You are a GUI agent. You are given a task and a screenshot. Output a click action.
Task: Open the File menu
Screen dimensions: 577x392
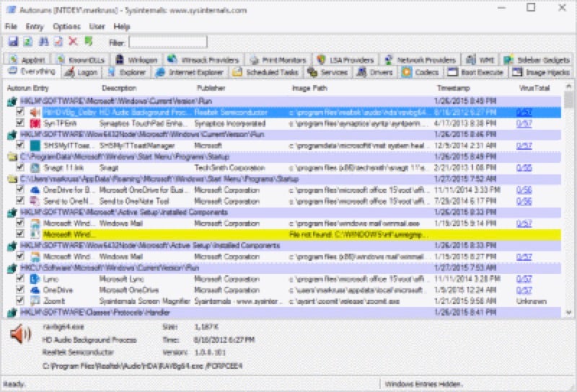pyautogui.click(x=11, y=26)
